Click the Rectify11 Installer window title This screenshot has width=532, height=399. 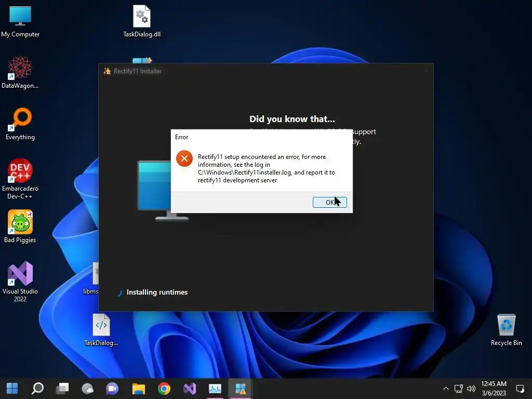(137, 71)
